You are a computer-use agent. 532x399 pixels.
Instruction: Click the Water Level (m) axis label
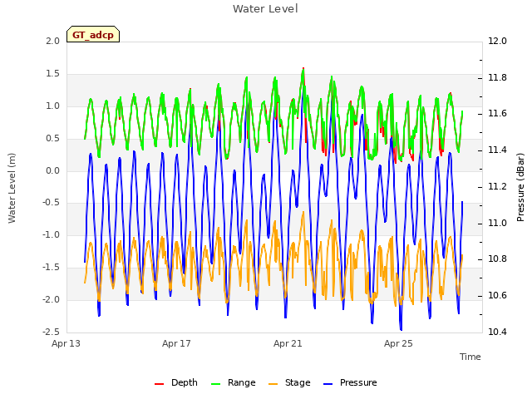12,188
